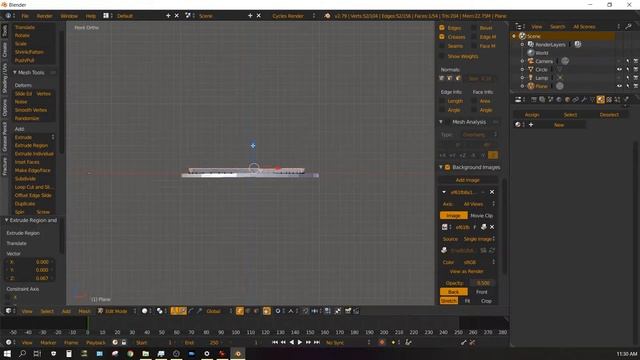Expand Circle object in outliner tree

click(x=522, y=69)
